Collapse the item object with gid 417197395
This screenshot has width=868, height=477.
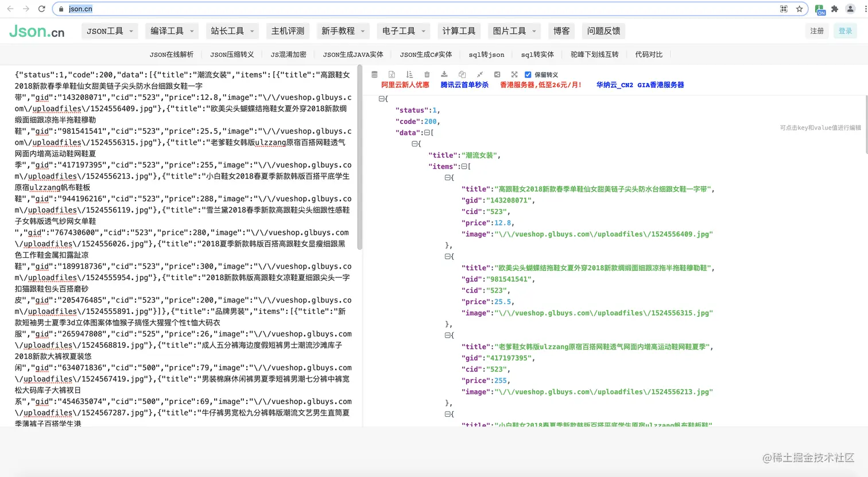448,335
